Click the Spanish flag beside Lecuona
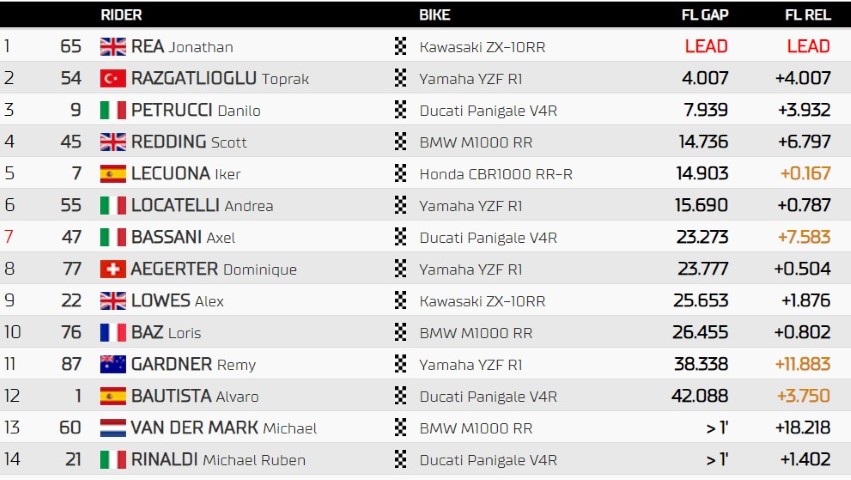The image size is (851, 480). point(113,174)
